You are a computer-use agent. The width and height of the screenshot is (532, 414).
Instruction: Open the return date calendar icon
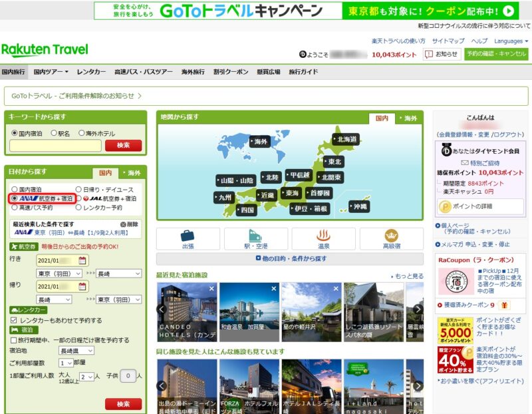[x=82, y=286]
